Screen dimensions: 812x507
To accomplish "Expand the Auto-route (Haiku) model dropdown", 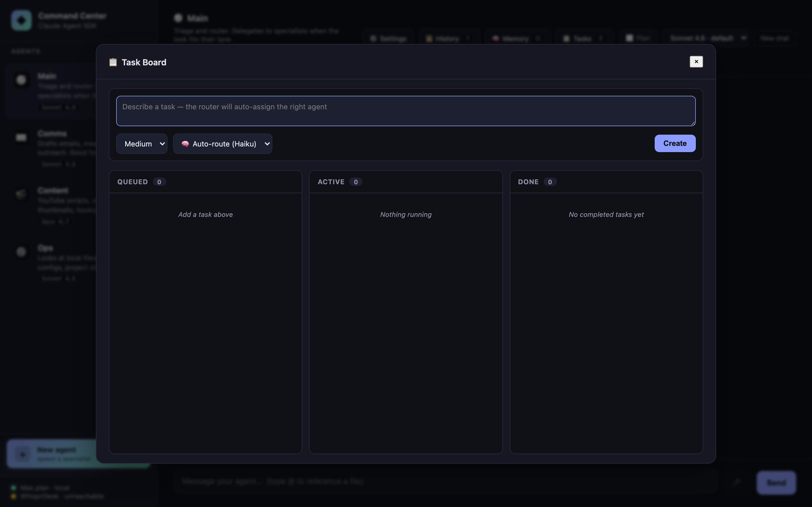I will point(222,144).
